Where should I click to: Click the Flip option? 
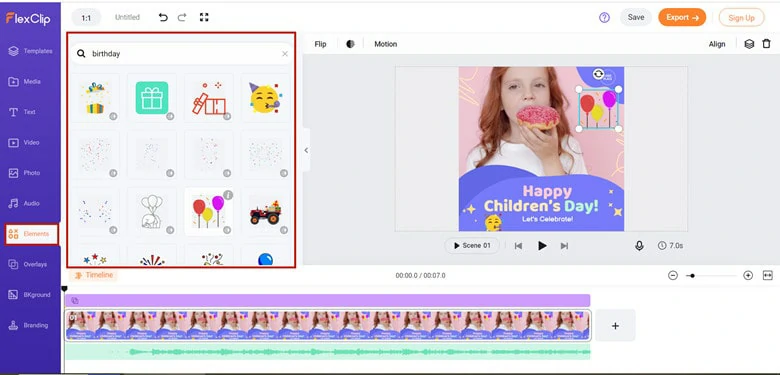(320, 44)
